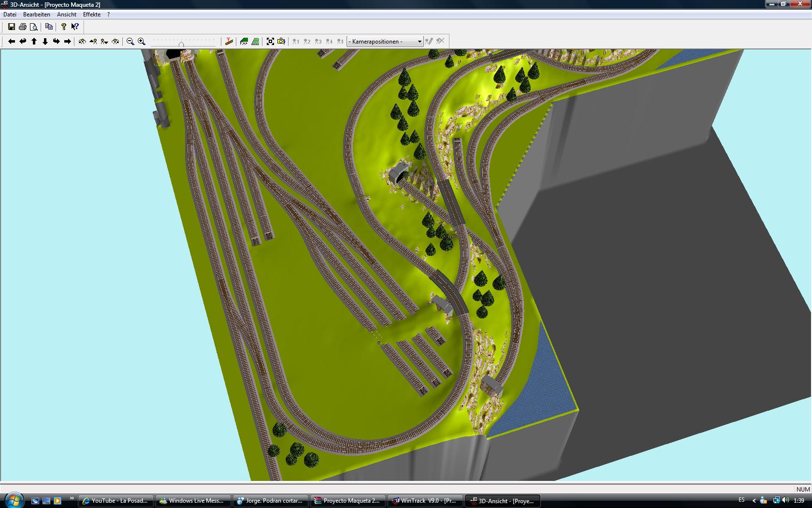The width and height of the screenshot is (812, 508).
Task: Click the curved rotate-right arrow icon
Action: coord(56,42)
